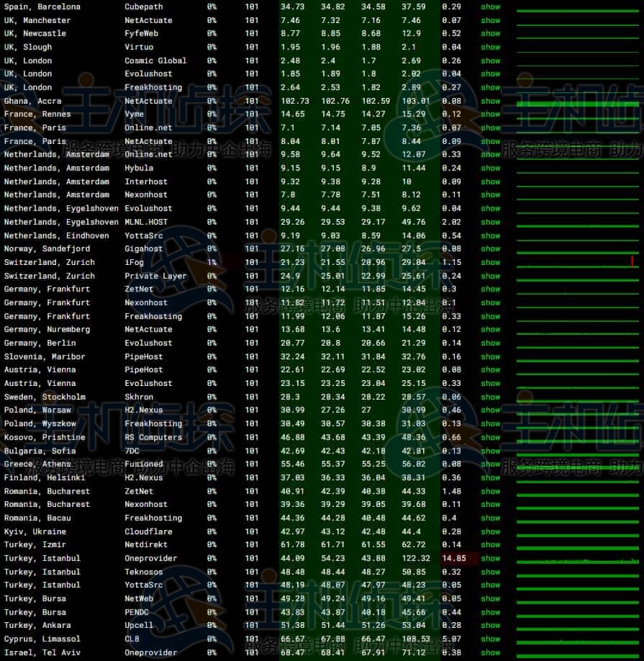Screen dimensions: 644x661
Task: Click the show link for Spain, Barcelona Cubepath
Action: 490,6
